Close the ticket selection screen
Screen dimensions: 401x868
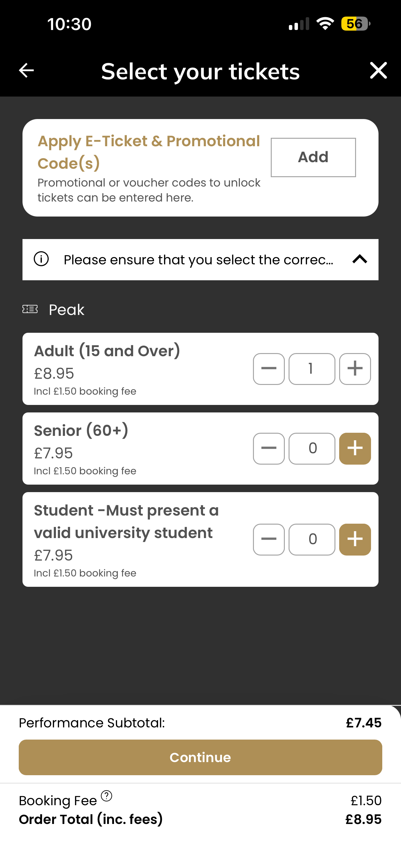tap(378, 70)
